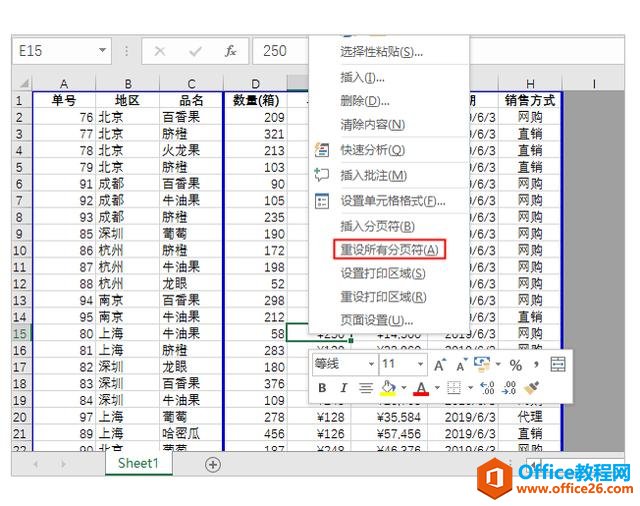Viewport: 640px width, 506px height.
Task: Activate the Format Painter brush
Action: tap(531, 388)
